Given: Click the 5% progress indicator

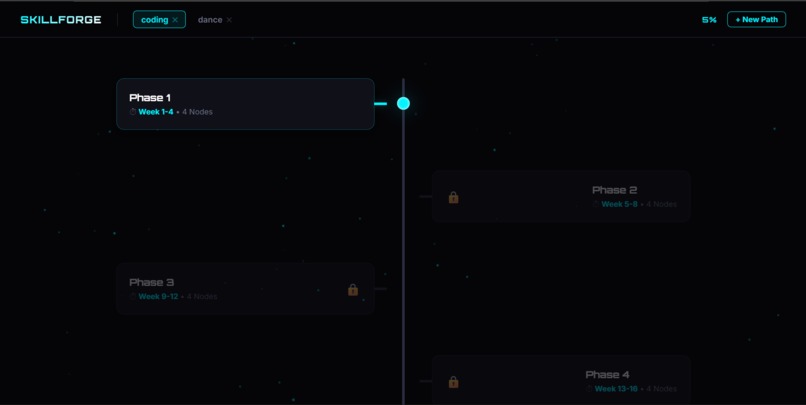Looking at the screenshot, I should [x=709, y=20].
